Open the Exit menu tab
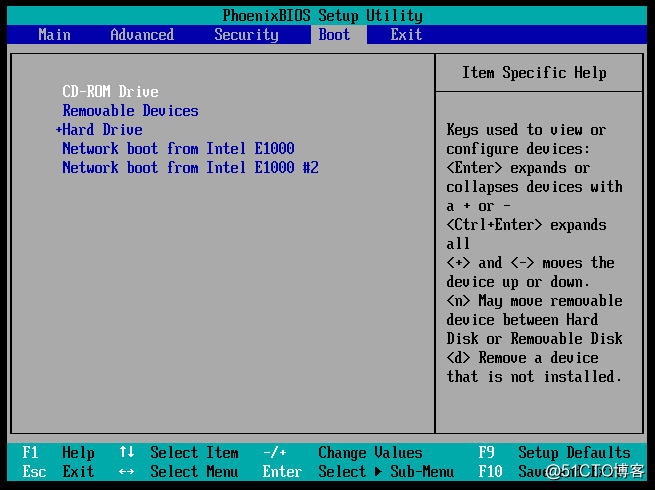Screen dimensions: 655x490 [x=406, y=34]
